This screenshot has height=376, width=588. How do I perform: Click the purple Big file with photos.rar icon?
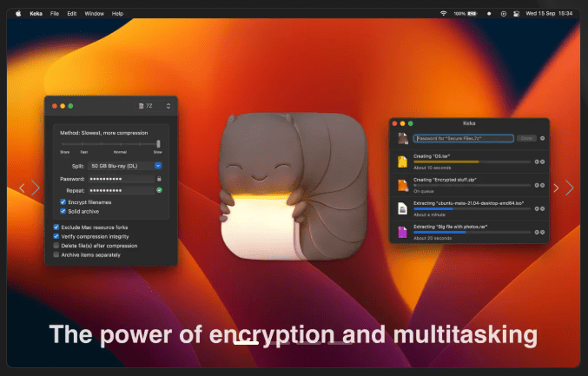pos(402,233)
